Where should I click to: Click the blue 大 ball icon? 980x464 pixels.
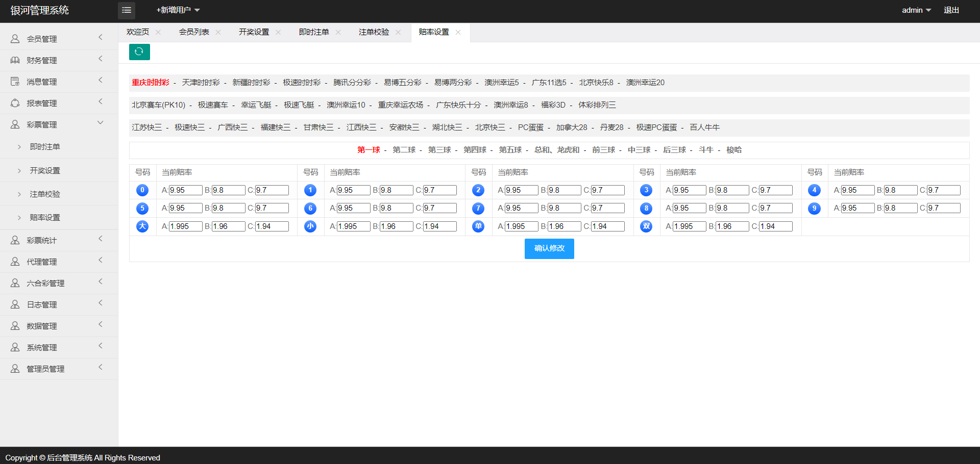(142, 226)
